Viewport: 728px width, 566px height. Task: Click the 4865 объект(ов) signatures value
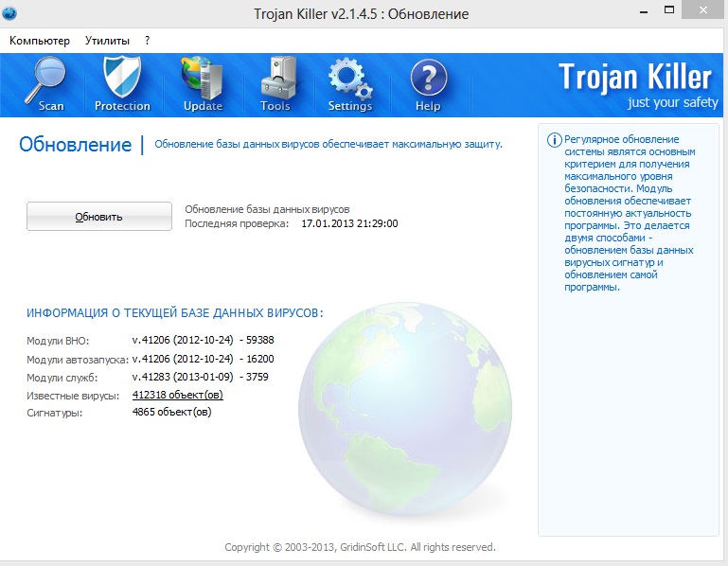click(x=171, y=412)
